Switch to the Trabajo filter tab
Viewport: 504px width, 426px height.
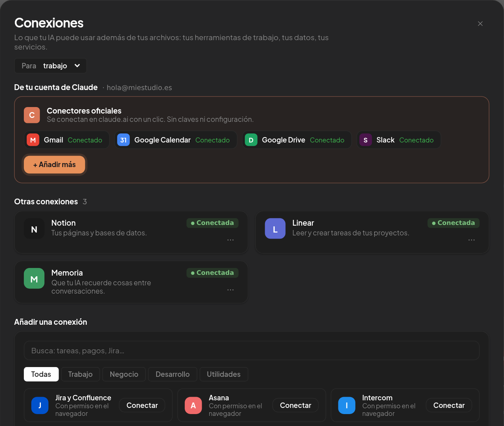pos(80,374)
